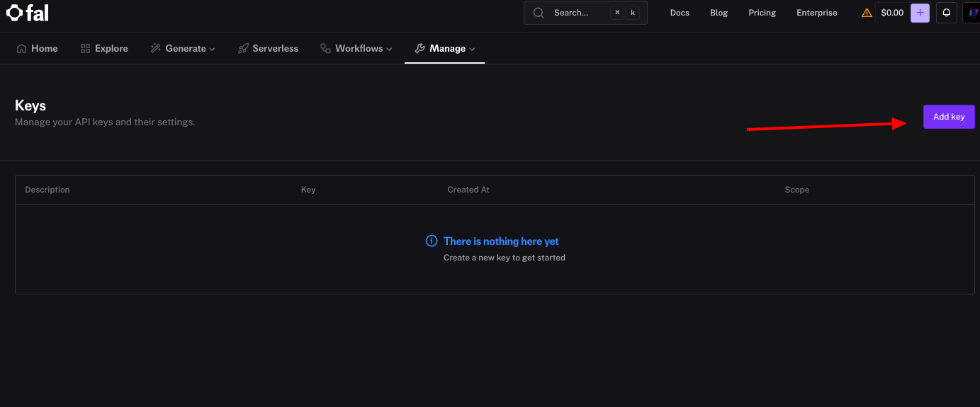Screen dimensions: 980x407
Task: Click the blue info circle icon
Action: 432,241
